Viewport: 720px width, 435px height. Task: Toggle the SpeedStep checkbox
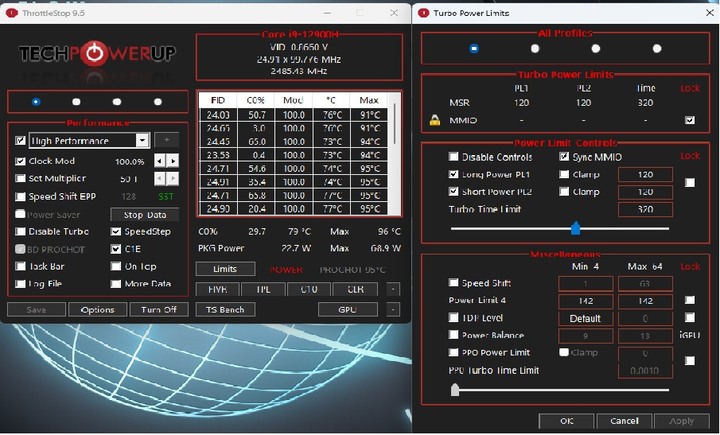coord(116,232)
